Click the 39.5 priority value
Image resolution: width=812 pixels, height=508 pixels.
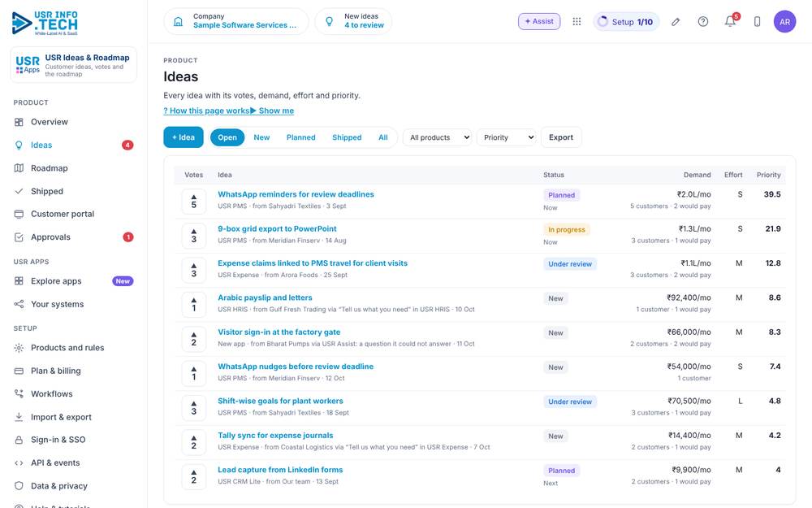pos(772,194)
